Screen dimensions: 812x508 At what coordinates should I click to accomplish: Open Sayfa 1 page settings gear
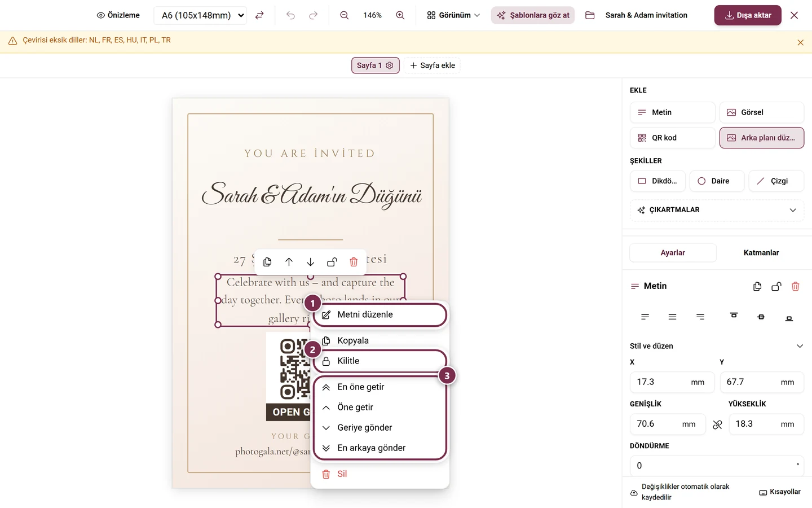[390, 65]
